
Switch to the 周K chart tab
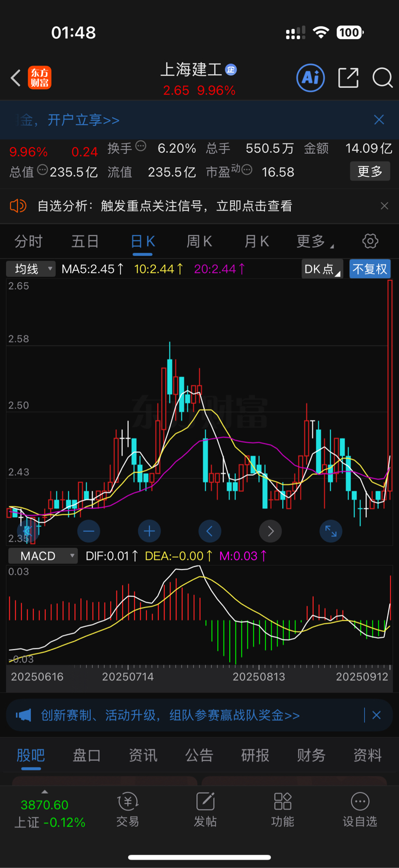[x=199, y=241]
